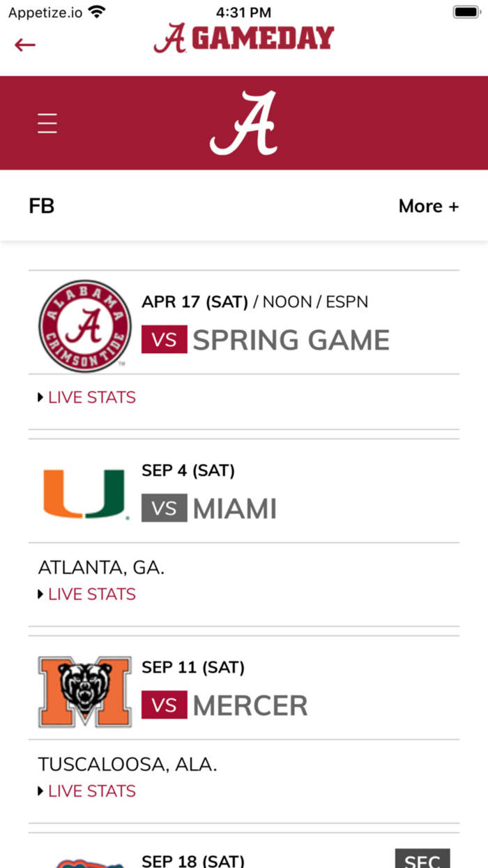Expand LIVE STATS for the Mercer game
488x868 pixels.
click(87, 791)
